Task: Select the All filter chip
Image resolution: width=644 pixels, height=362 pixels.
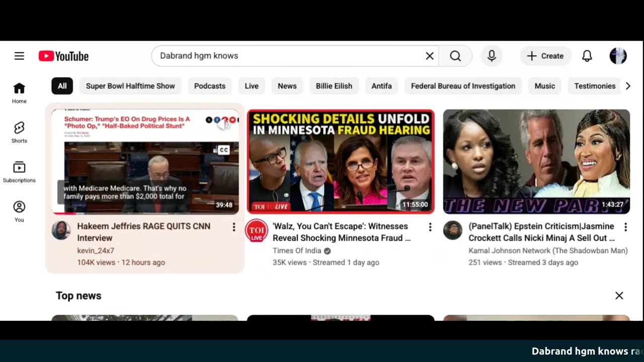Action: 62,86
